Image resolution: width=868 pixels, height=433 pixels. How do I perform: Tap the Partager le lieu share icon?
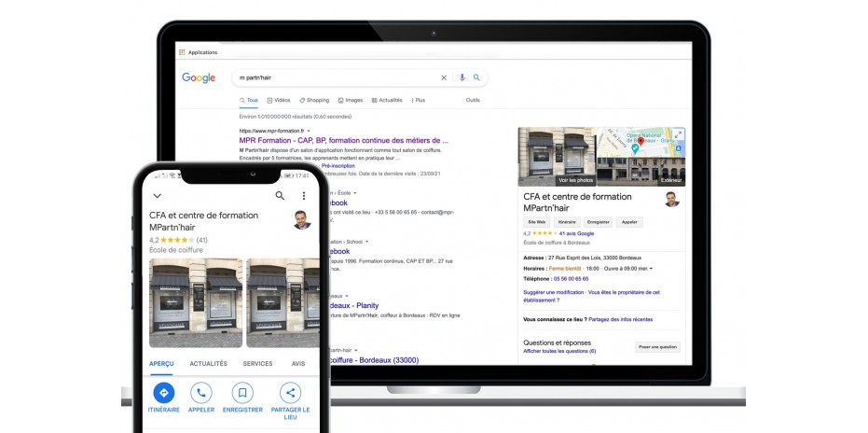290,393
